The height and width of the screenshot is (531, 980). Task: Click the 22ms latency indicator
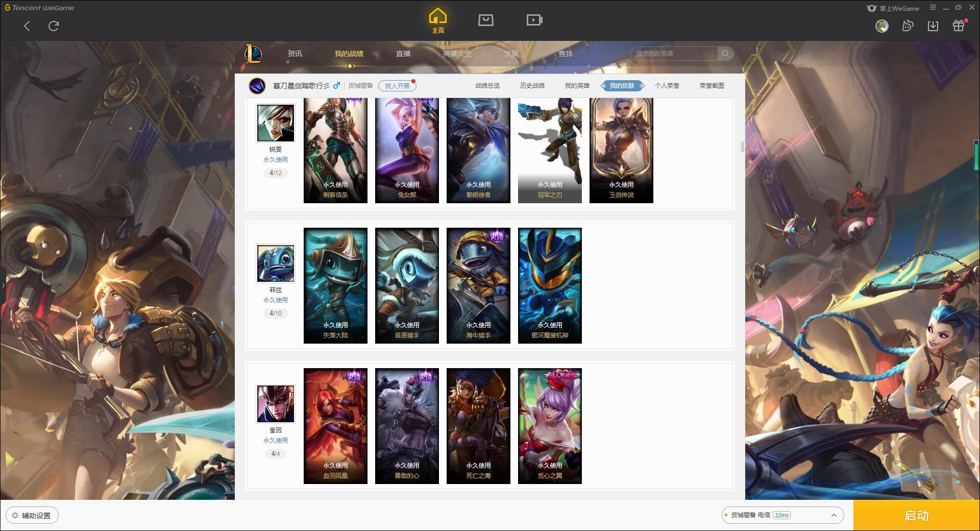pos(781,516)
